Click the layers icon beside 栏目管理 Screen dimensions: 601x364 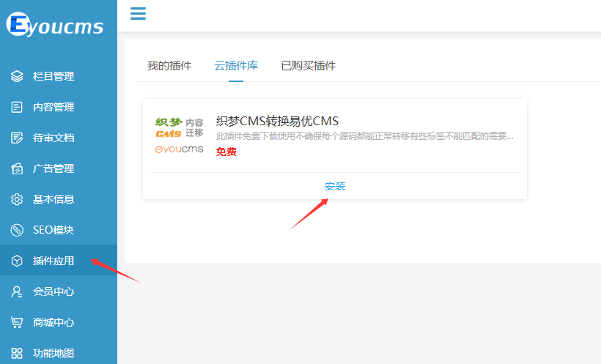(x=17, y=76)
